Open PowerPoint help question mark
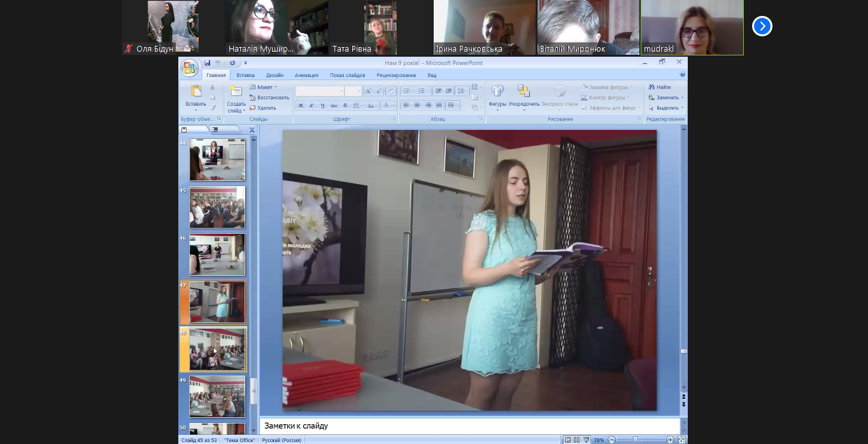The width and height of the screenshot is (868, 444). 683,75
